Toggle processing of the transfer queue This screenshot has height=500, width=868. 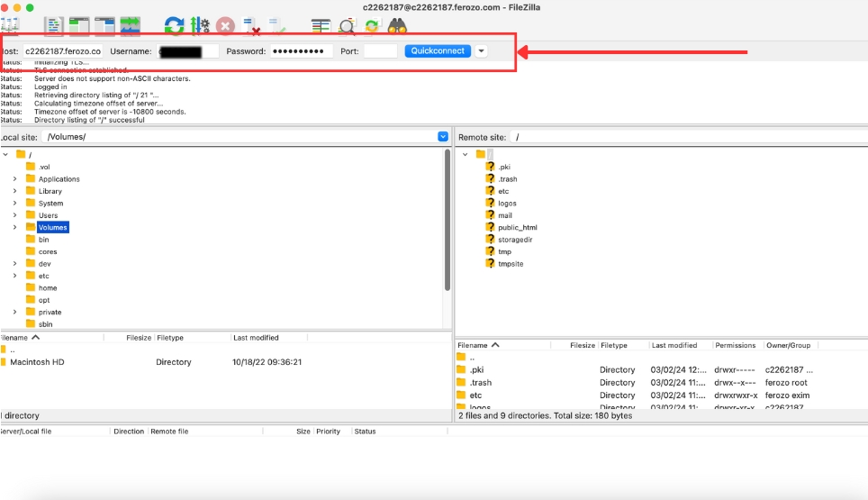[200, 25]
